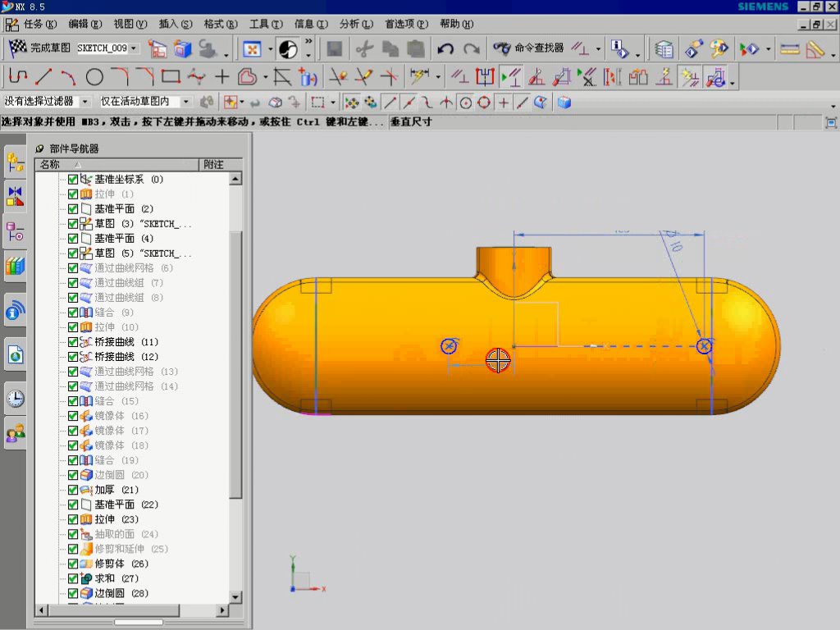Open the 格式(R) menu
Image resolution: width=840 pixels, height=630 pixels.
point(221,24)
